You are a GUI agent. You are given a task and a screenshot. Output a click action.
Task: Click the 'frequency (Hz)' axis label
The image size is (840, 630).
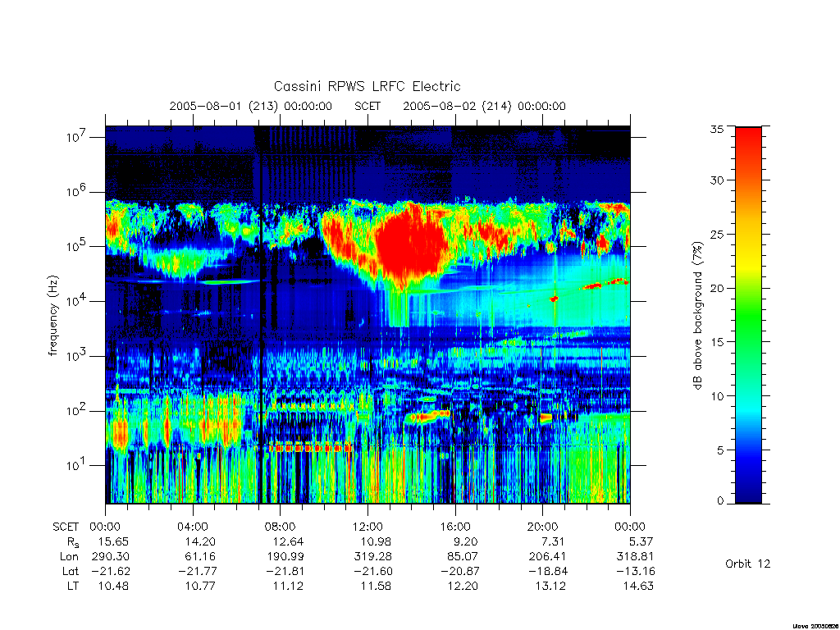(52, 316)
